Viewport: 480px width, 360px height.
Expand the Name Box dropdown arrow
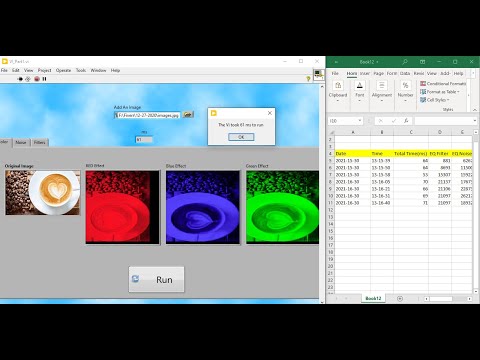(360, 121)
